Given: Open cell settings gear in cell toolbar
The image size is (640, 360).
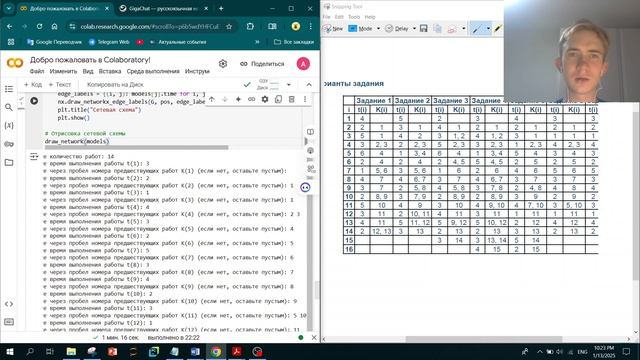Looking at the screenshot, I should click(x=265, y=99).
